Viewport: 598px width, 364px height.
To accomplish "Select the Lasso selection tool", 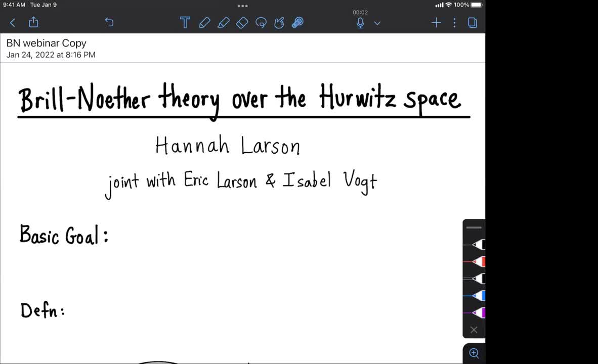I will coord(261,23).
